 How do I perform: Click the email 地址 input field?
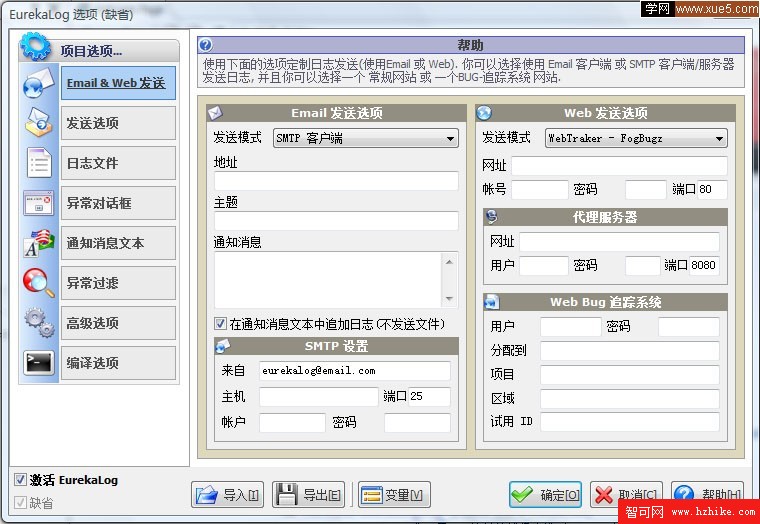click(336, 181)
